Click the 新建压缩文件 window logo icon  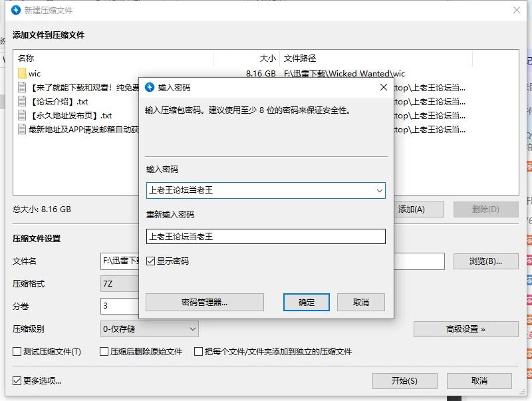(16, 10)
